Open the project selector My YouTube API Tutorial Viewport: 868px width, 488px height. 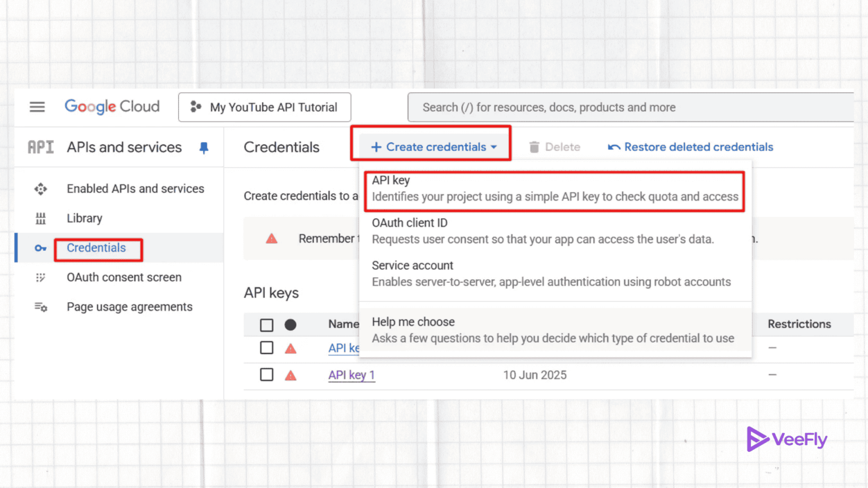[x=264, y=107]
